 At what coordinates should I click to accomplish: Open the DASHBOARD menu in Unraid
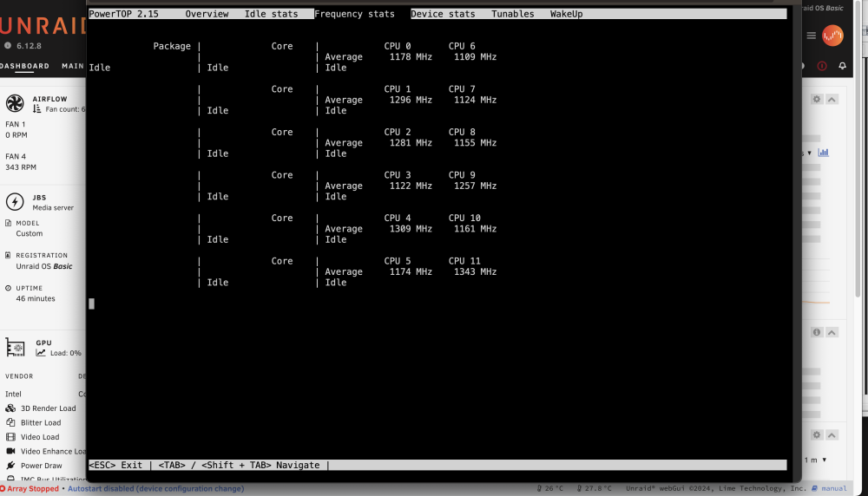click(24, 66)
